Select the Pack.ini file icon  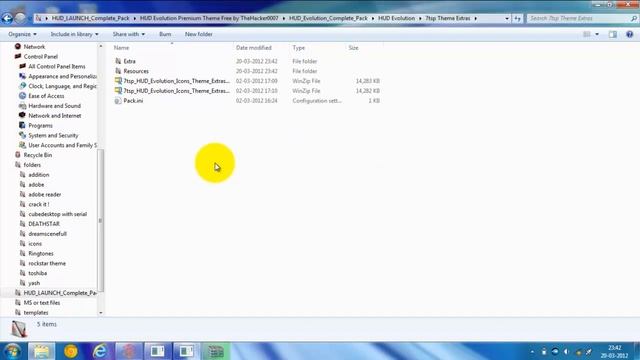coord(118,100)
